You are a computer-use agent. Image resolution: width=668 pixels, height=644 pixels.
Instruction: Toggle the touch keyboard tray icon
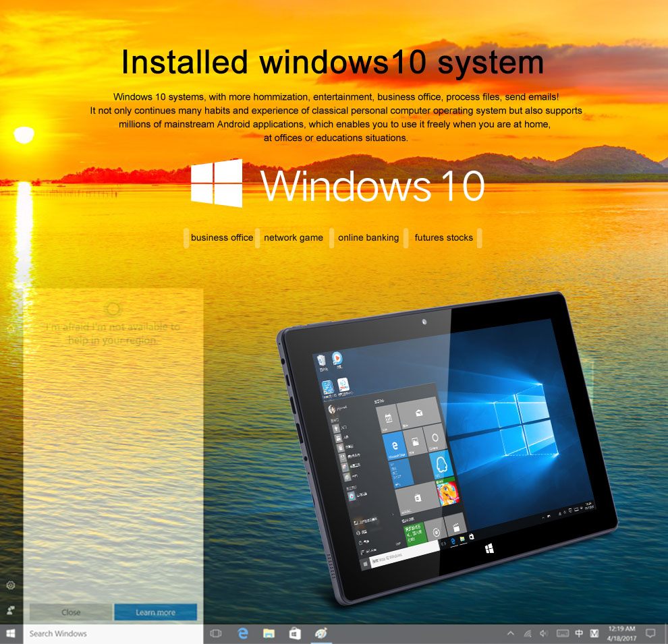[563, 634]
